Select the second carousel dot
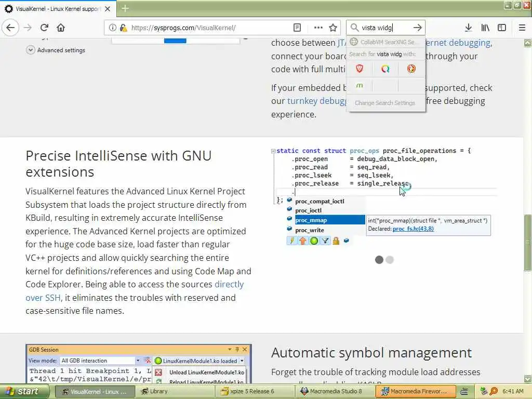The height and width of the screenshot is (399, 532). 390,260
